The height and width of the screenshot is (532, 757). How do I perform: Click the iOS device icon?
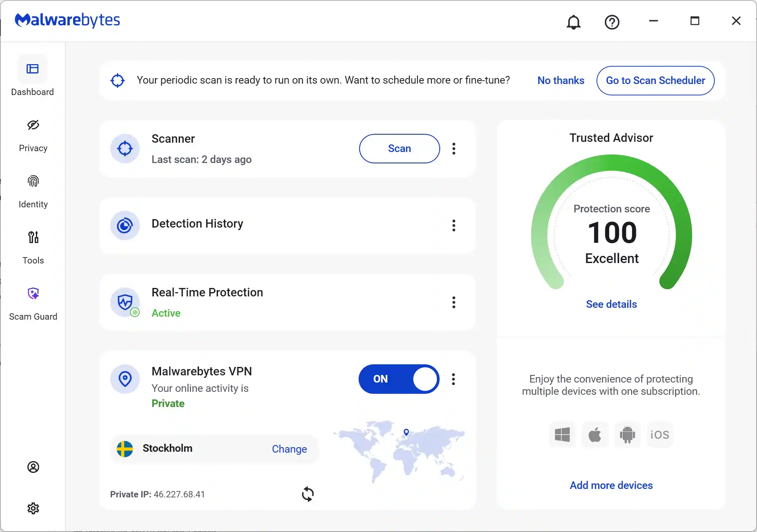(x=660, y=434)
